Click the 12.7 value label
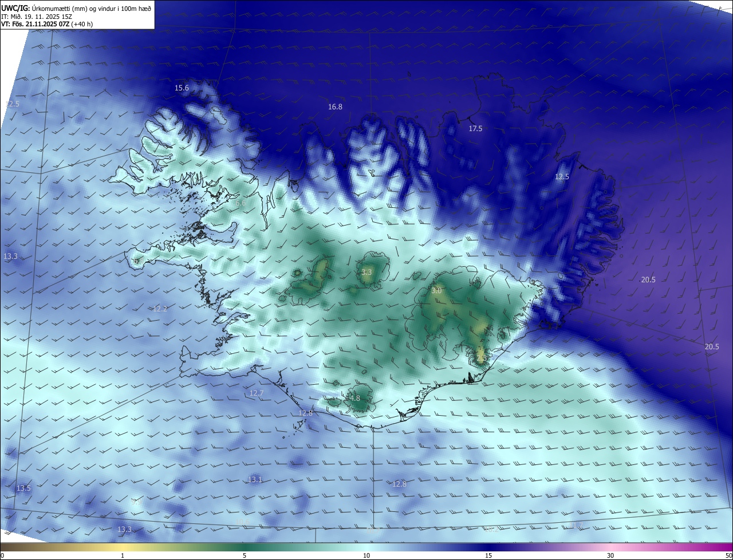Image resolution: width=733 pixels, height=560 pixels. [257, 393]
